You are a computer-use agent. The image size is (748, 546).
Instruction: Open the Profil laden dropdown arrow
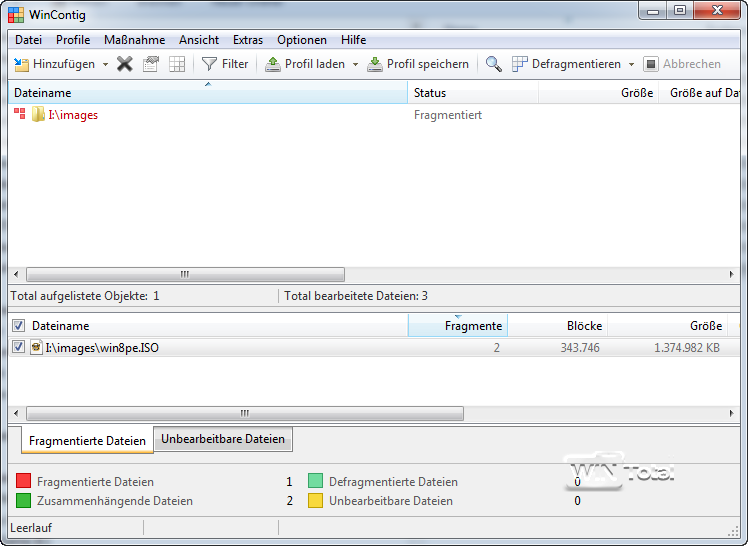coord(355,65)
